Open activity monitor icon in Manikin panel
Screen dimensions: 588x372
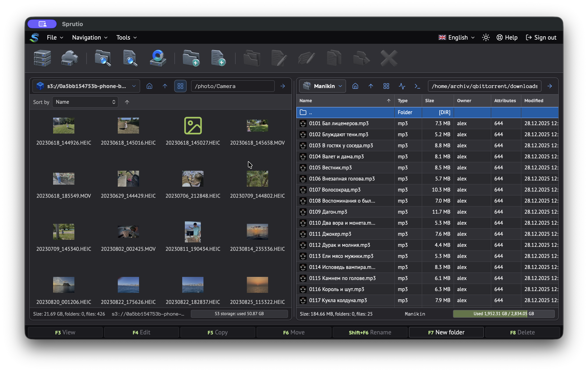(402, 86)
